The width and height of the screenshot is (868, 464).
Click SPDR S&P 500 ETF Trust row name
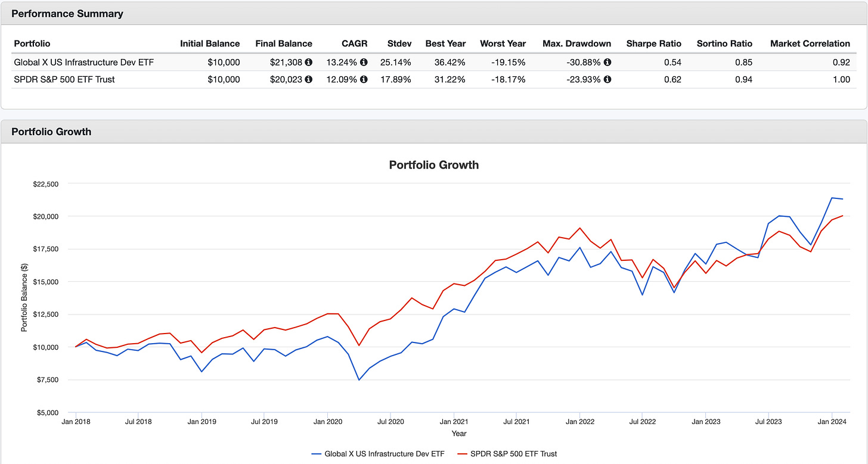click(64, 79)
